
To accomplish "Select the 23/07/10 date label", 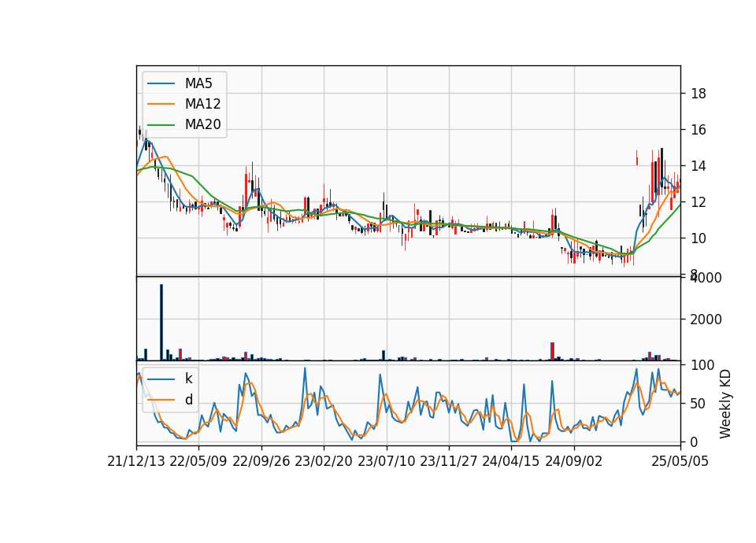I will pos(386,461).
